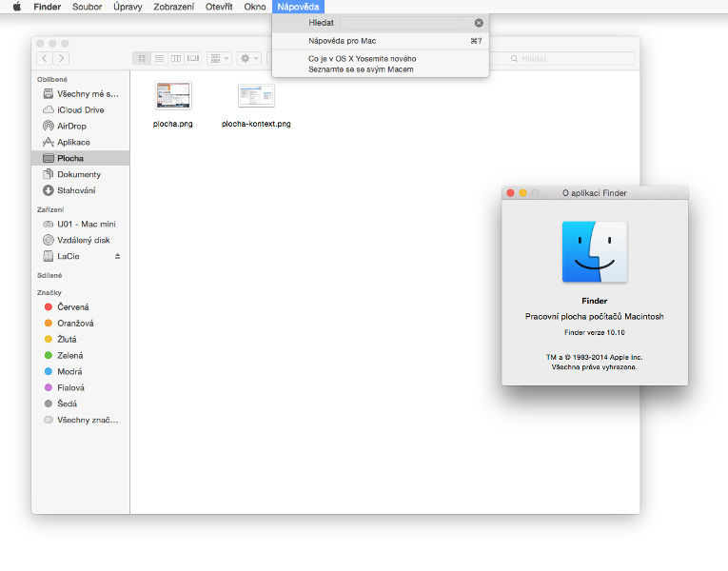728x571 pixels.
Task: Select Seznamte se se svým Macem
Action: click(381, 69)
